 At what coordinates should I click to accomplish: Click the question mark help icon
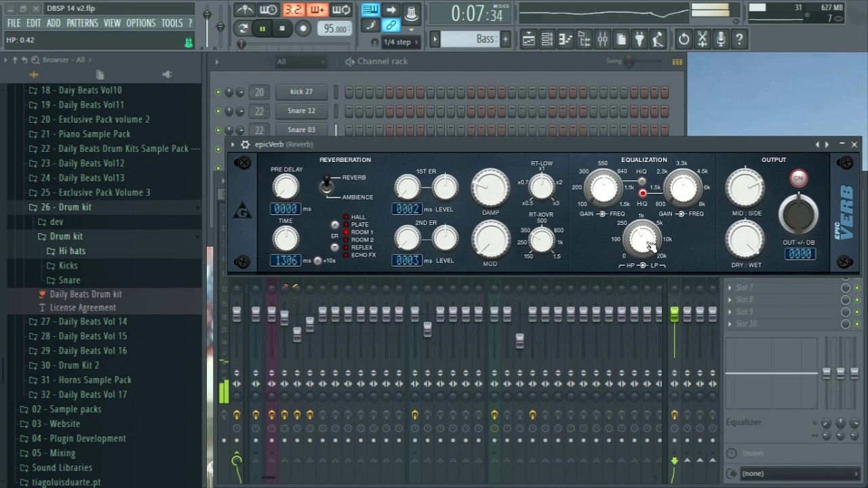click(739, 39)
